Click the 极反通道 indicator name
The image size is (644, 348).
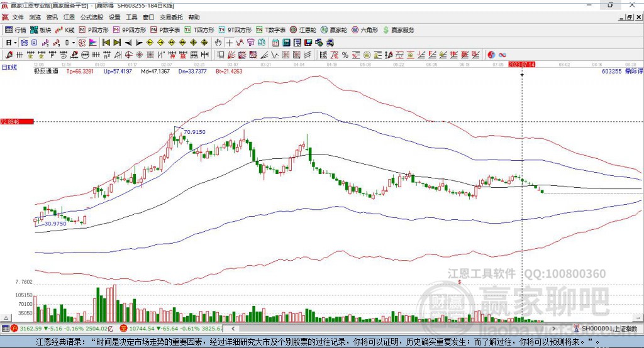click(x=46, y=71)
